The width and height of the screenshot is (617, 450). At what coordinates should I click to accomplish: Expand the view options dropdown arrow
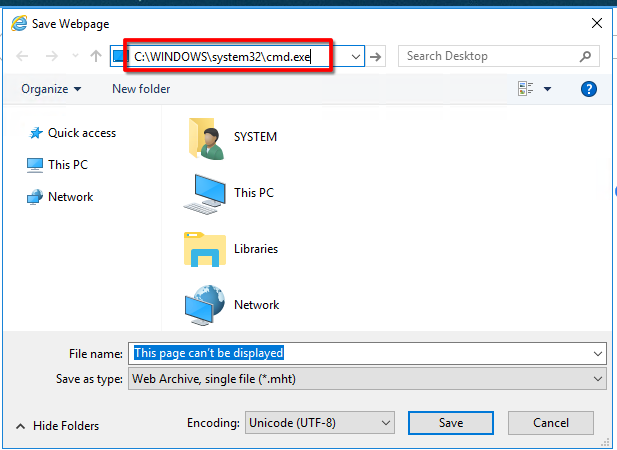click(x=547, y=89)
